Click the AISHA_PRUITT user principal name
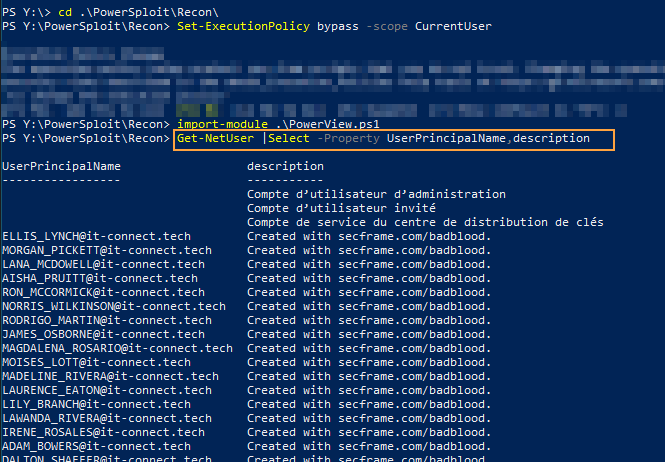This screenshot has height=462, width=665. pos(100,278)
